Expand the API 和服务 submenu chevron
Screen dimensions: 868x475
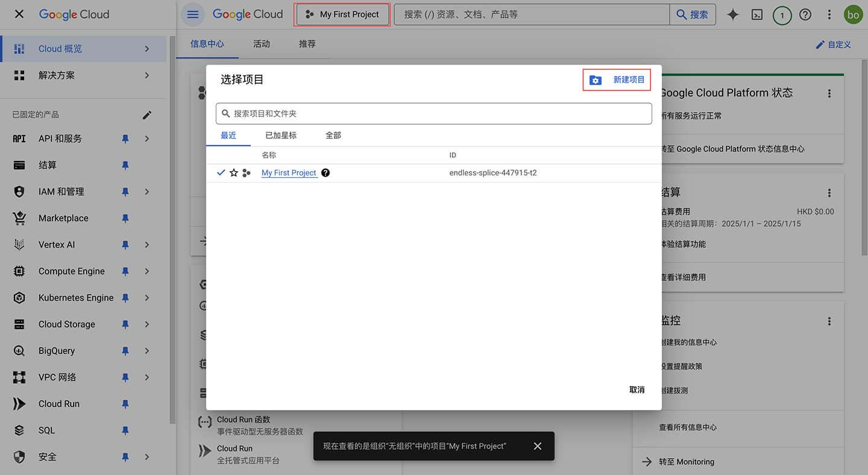click(x=147, y=139)
